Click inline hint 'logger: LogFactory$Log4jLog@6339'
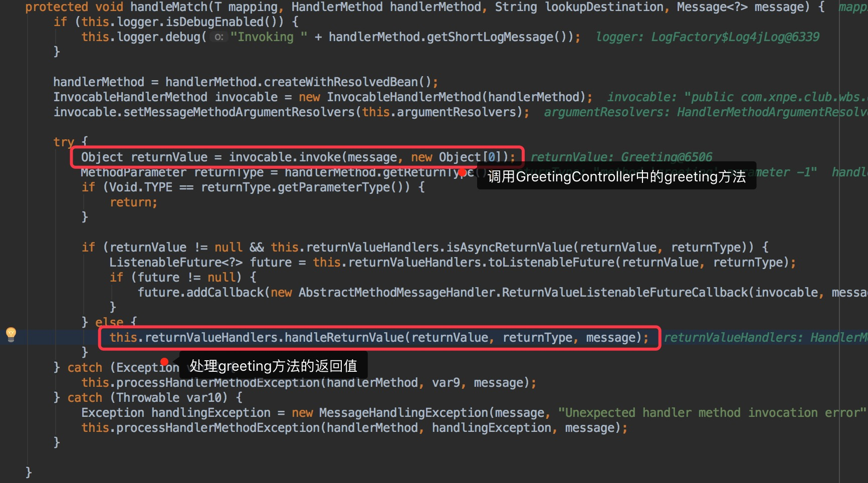Viewport: 868px width, 483px height. click(x=707, y=37)
